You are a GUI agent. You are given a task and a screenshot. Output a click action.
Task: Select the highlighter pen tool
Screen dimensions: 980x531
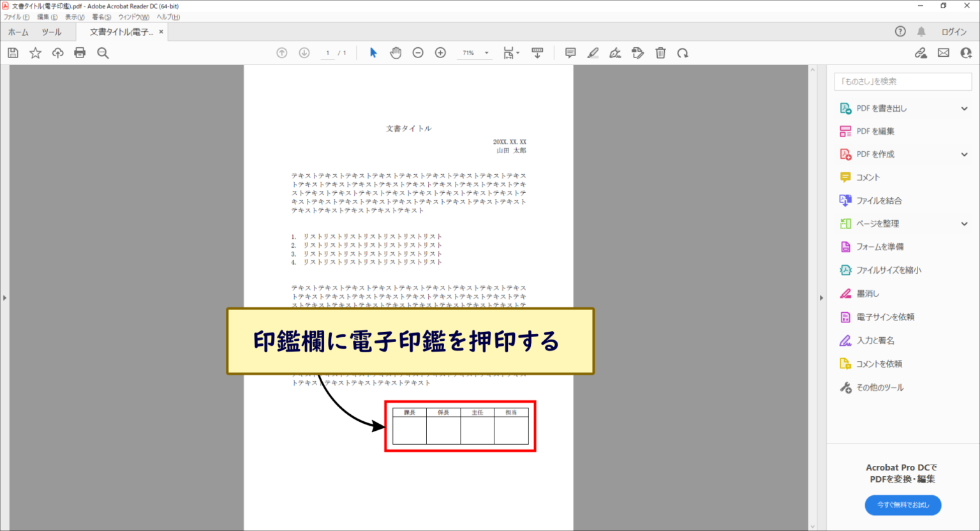593,53
